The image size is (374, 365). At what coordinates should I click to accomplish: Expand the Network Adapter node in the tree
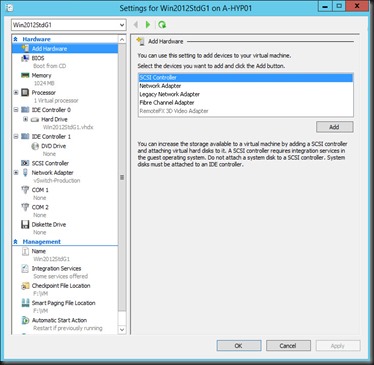(16, 172)
